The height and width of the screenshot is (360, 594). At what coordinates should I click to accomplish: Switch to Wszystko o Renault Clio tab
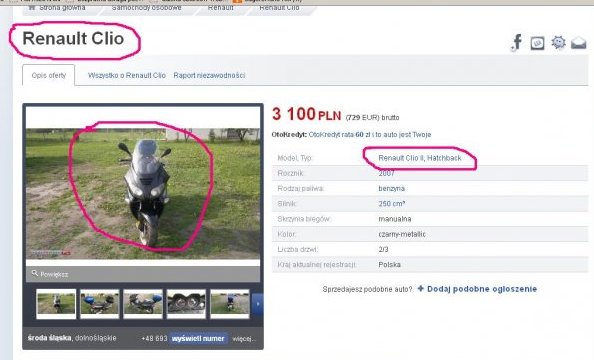tap(127, 75)
